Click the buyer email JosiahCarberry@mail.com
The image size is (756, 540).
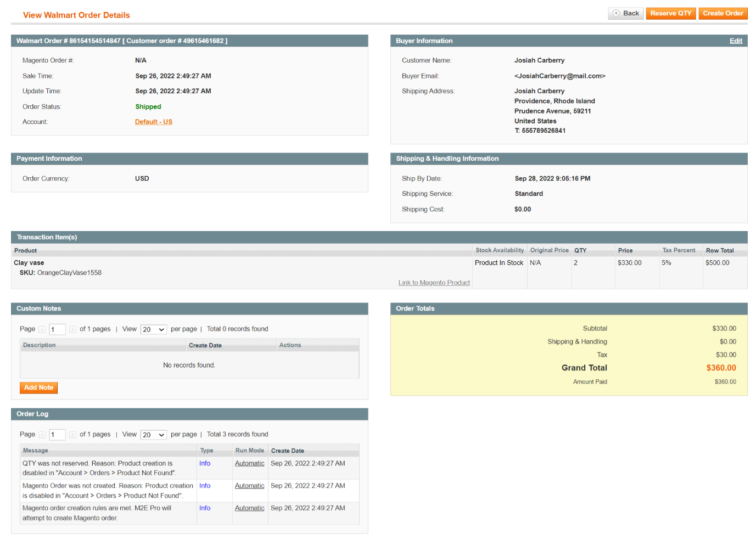click(x=560, y=76)
